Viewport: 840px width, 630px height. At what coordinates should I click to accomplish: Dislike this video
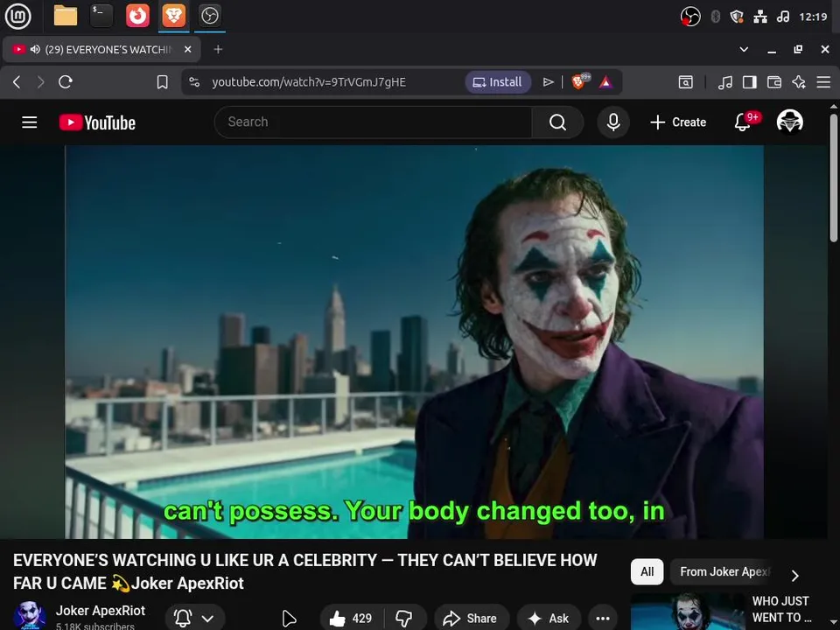pyautogui.click(x=404, y=619)
